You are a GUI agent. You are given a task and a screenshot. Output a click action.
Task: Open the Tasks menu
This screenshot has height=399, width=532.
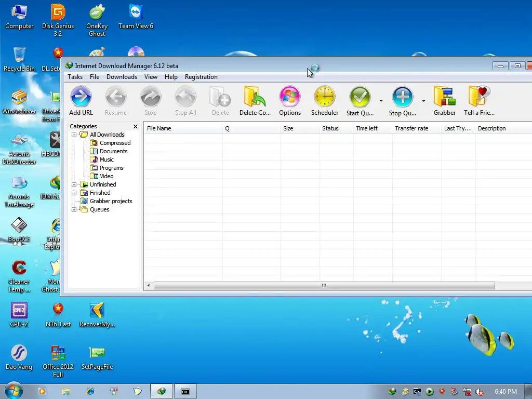[x=75, y=77]
